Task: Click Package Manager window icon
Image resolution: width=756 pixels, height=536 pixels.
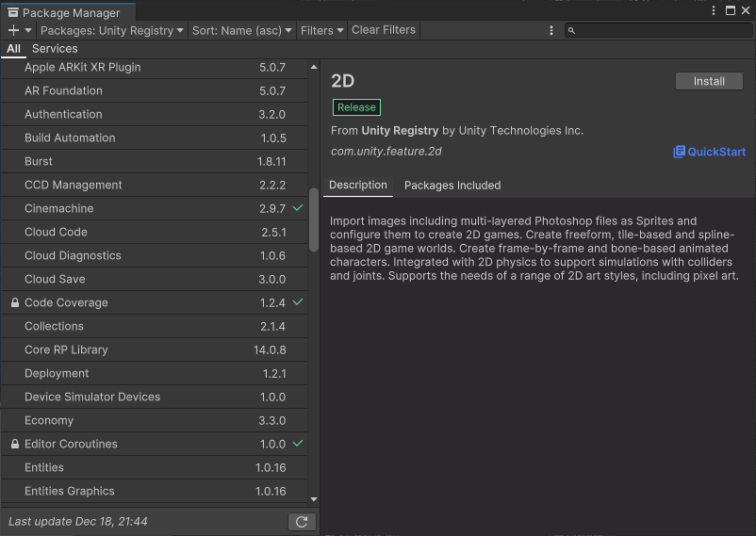Action: [x=13, y=12]
